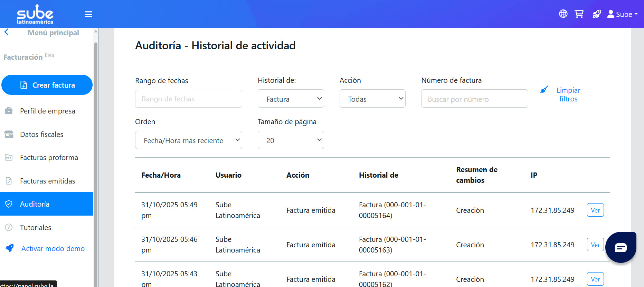Open the Sube user account dropdown
This screenshot has width=644, height=287.
(x=623, y=14)
